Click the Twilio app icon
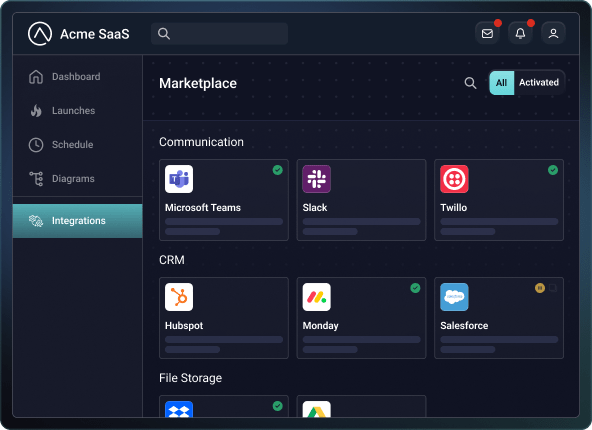 coord(454,179)
